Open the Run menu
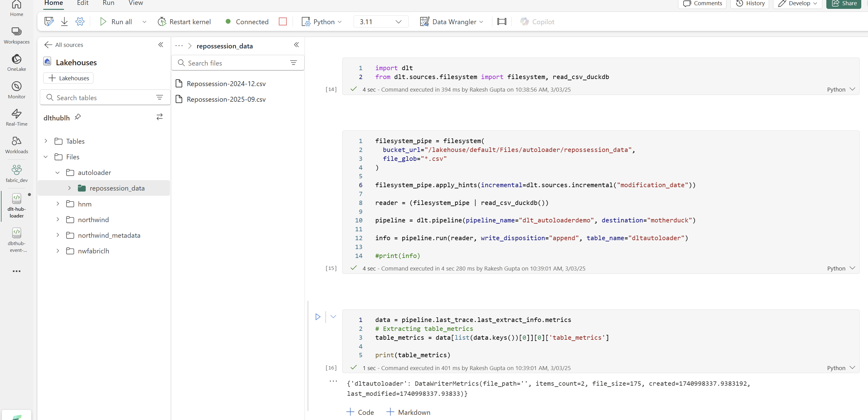 (x=108, y=3)
